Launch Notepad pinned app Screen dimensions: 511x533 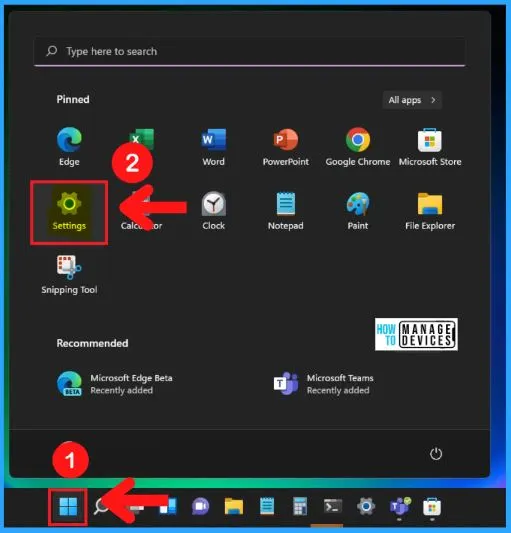point(286,211)
